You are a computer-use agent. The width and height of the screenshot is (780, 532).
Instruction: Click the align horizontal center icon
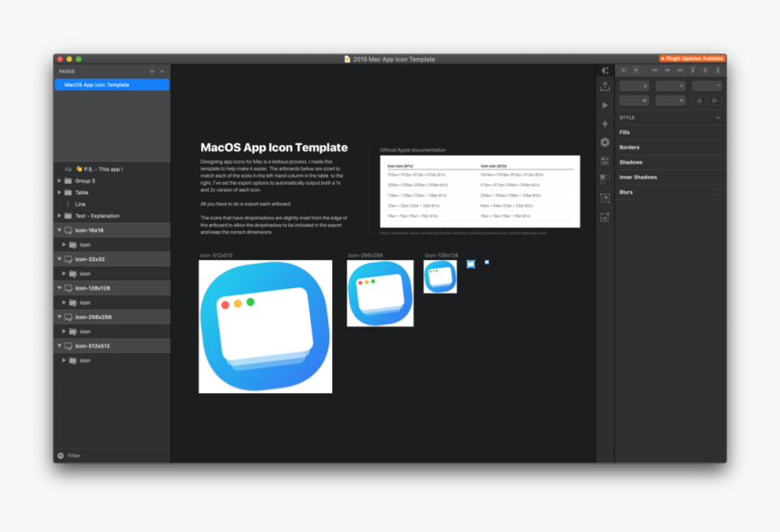[668, 71]
